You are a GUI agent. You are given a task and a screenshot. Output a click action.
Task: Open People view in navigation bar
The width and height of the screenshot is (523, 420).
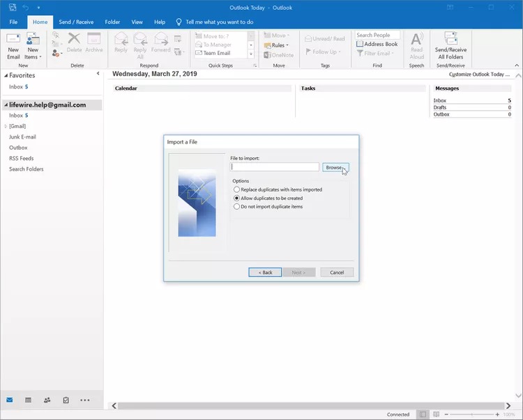coord(47,400)
